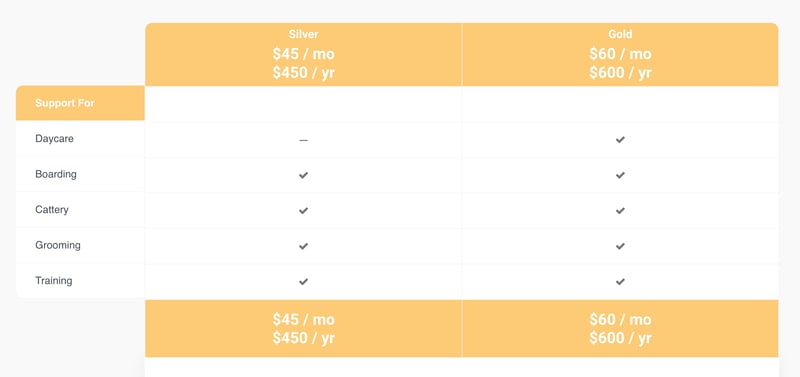Viewport: 800px width, 377px height.
Task: Click the Silver Daycare dash icon
Action: (x=304, y=140)
